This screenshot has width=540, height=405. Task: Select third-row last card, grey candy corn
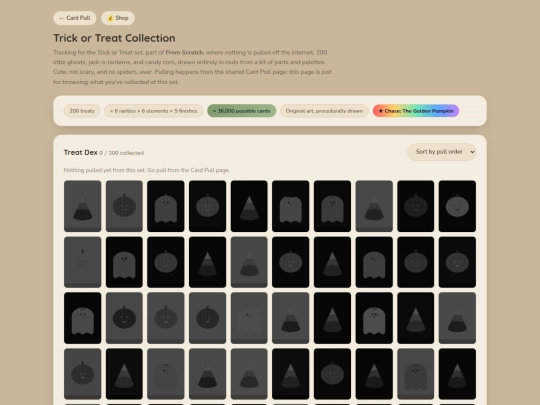click(x=457, y=318)
